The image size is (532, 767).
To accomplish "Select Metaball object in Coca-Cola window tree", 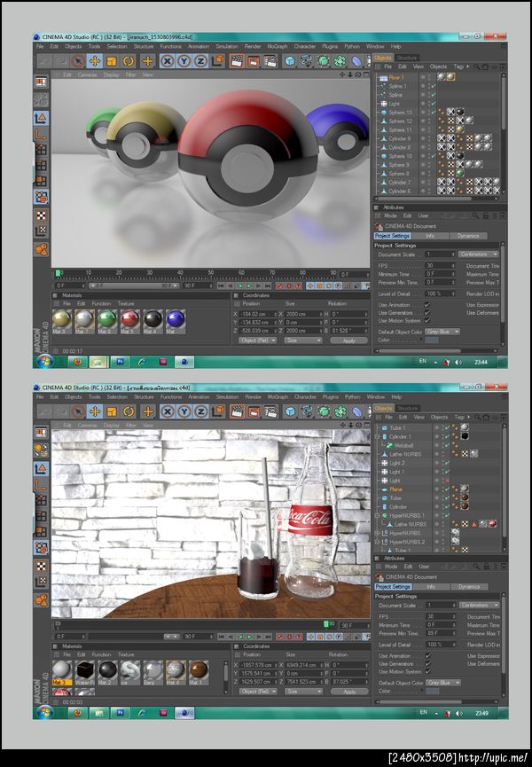I will pos(403,446).
